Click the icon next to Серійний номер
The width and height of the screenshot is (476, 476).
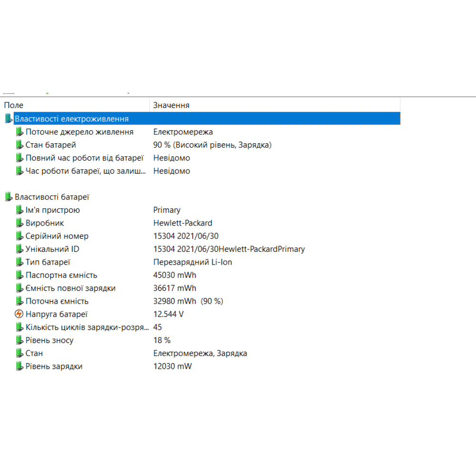[x=20, y=236]
